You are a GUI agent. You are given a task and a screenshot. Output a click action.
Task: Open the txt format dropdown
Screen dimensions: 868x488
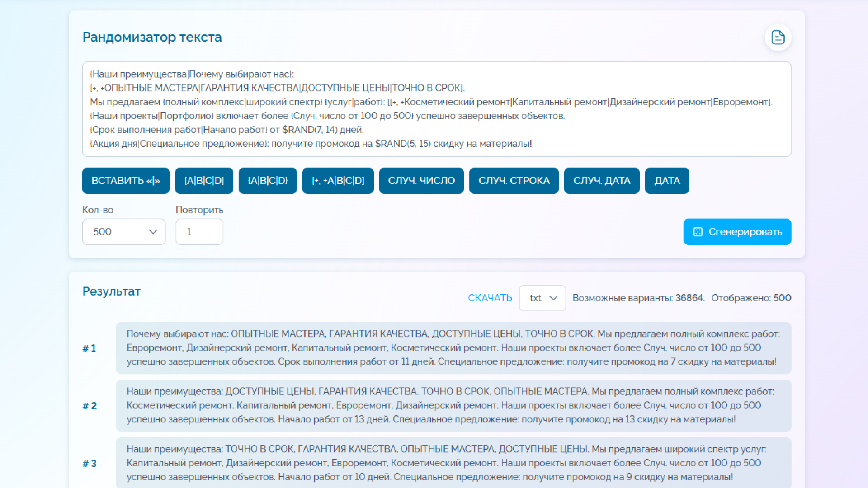(542, 298)
